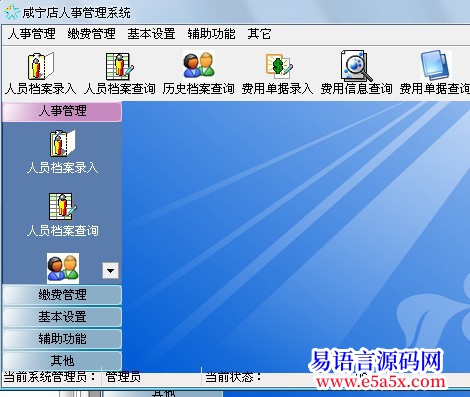Expand the 缴费管理 sidebar section
The image size is (470, 397).
62,295
